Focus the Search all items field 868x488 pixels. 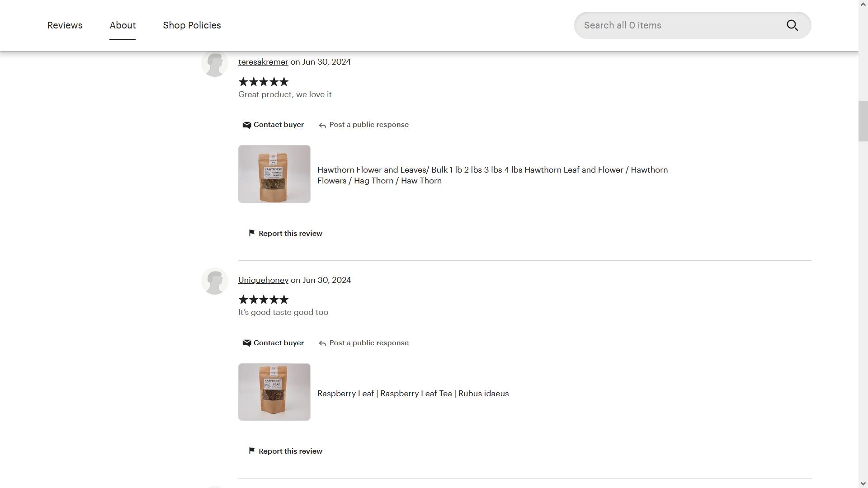click(x=678, y=25)
